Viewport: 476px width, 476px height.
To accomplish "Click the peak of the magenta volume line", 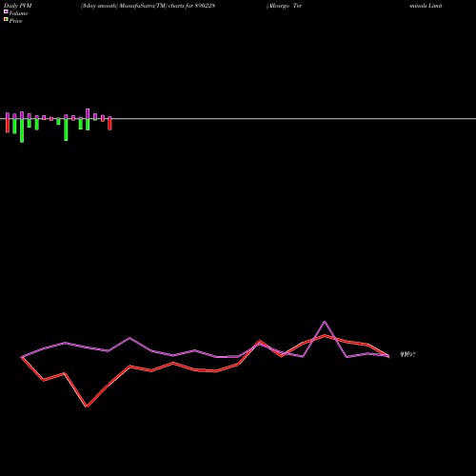I will 325,322.
